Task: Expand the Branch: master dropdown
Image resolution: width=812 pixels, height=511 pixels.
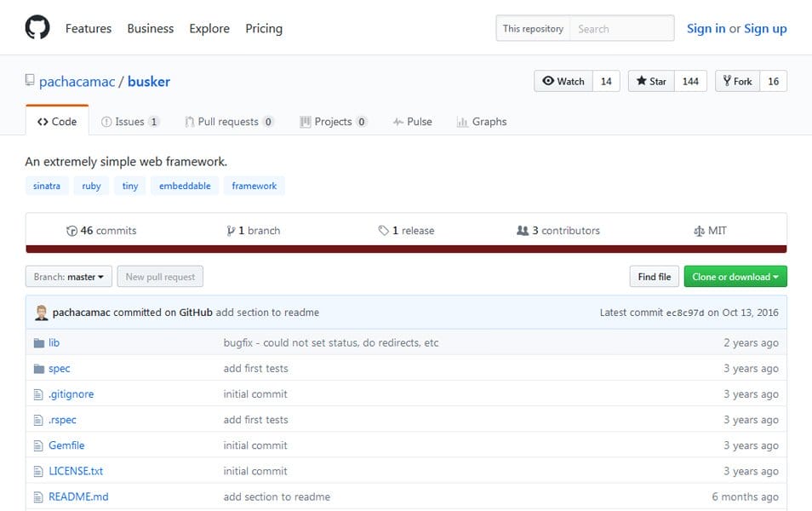Action: 69,277
